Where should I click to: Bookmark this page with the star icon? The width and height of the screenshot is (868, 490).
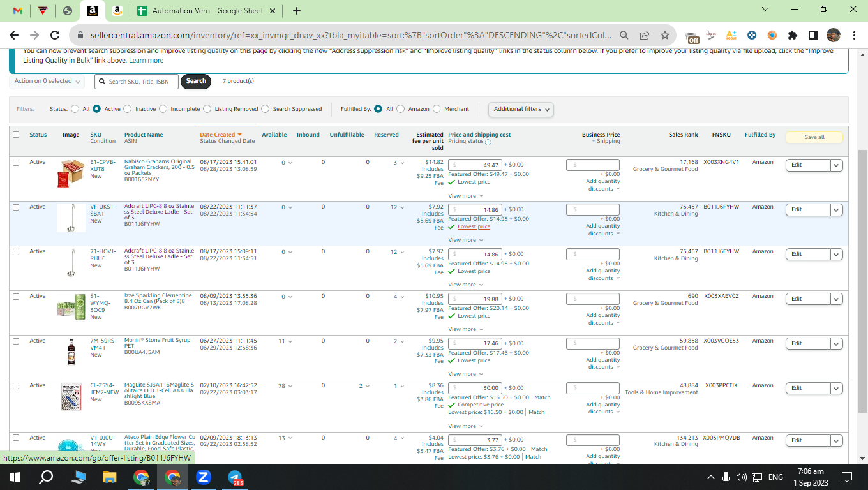point(665,35)
